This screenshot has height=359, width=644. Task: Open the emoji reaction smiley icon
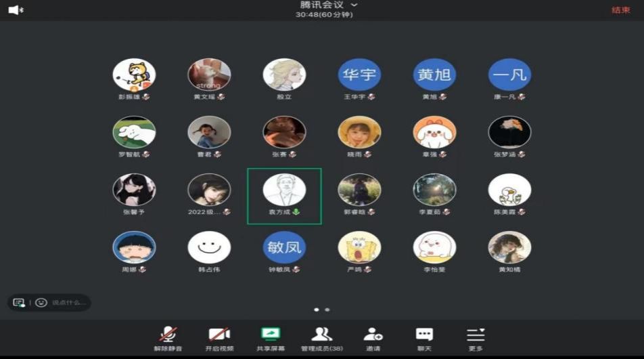[x=41, y=302]
